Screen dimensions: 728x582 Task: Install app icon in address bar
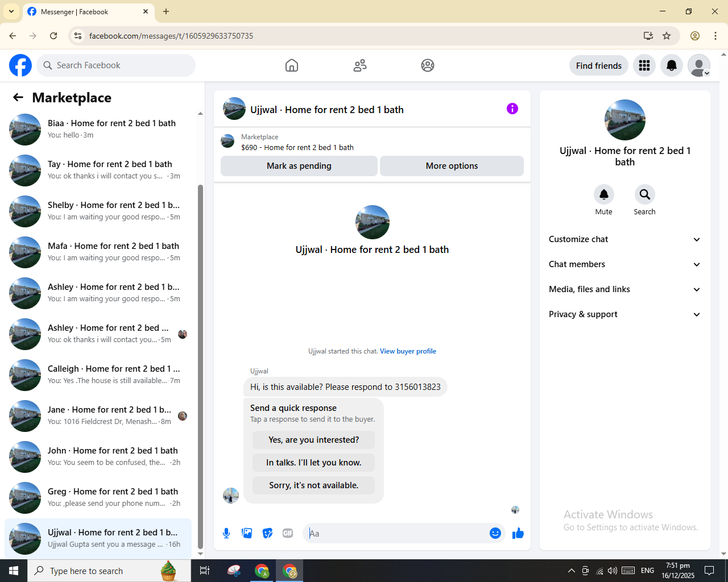click(648, 36)
